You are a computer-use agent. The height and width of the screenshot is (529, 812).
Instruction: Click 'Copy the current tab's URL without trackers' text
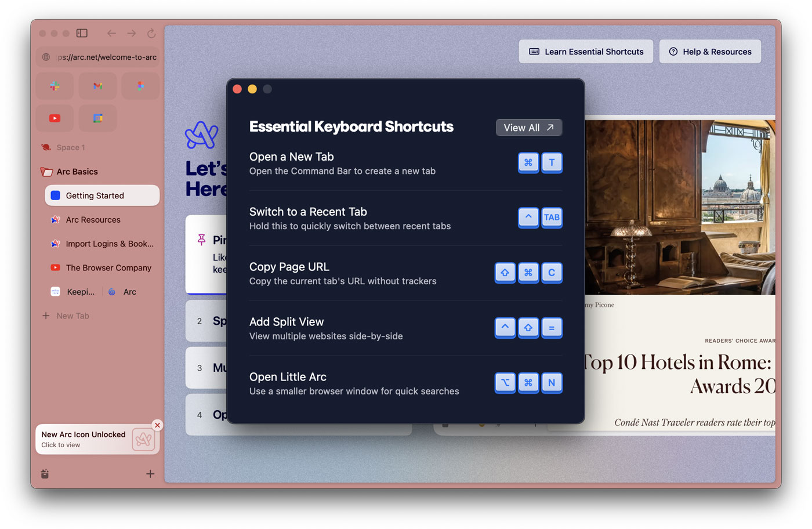click(x=343, y=281)
